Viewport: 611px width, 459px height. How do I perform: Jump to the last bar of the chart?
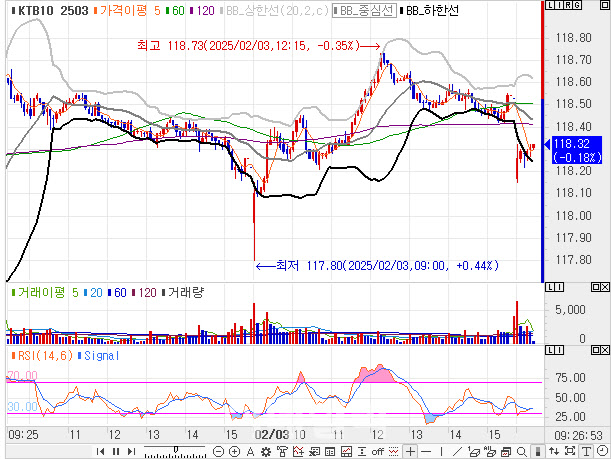point(132,451)
